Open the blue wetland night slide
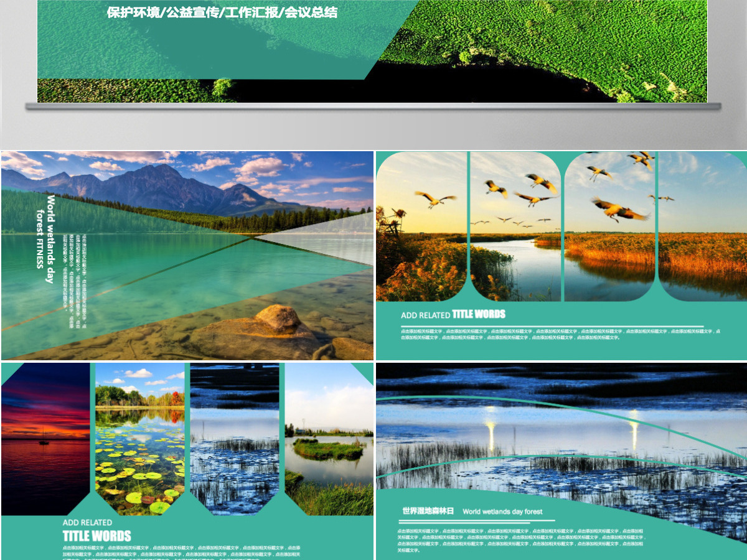Screen dimensions: 747x560 point(561,462)
